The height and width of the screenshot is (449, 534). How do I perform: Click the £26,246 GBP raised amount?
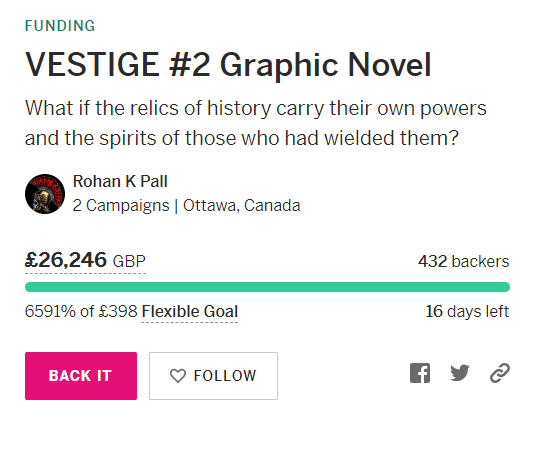click(85, 260)
